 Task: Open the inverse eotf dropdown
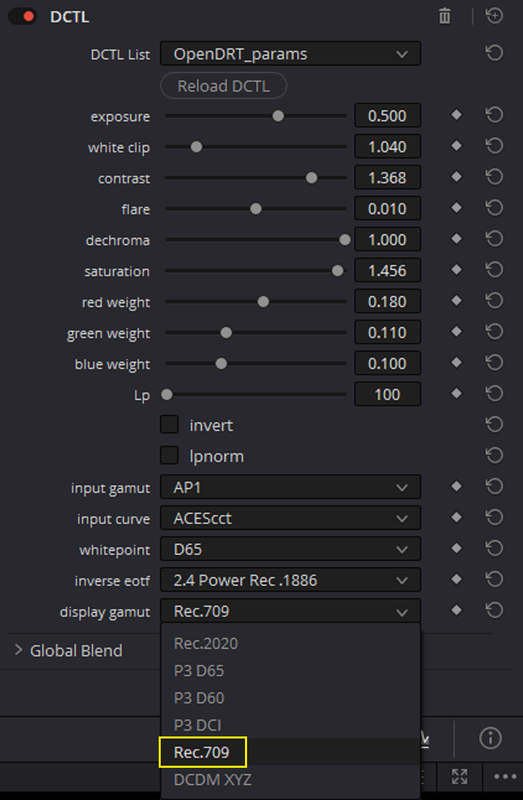[290, 580]
